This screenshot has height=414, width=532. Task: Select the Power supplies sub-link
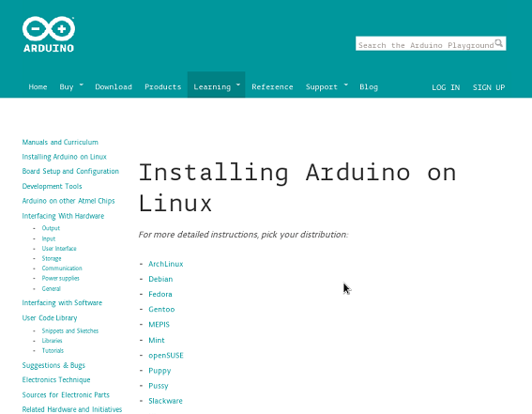60,278
